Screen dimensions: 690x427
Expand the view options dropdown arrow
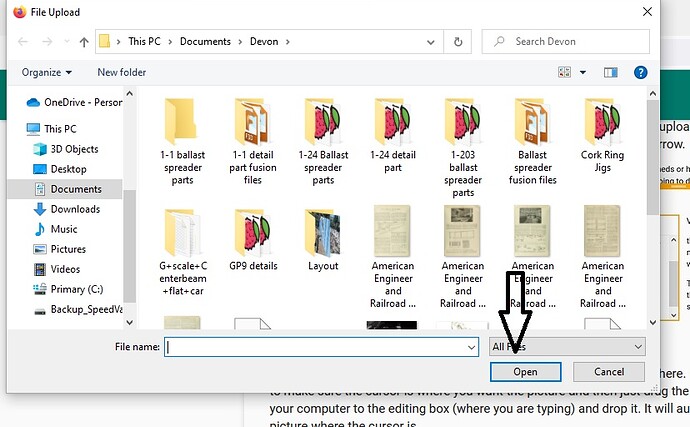(583, 72)
